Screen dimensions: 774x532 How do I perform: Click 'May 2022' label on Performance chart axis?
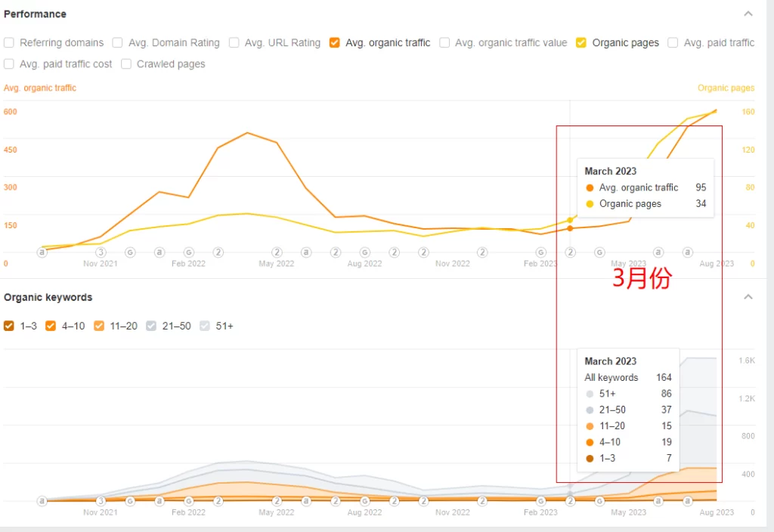277,264
